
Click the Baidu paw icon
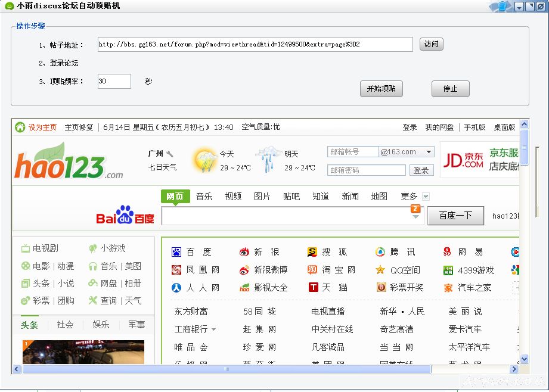(x=176, y=251)
